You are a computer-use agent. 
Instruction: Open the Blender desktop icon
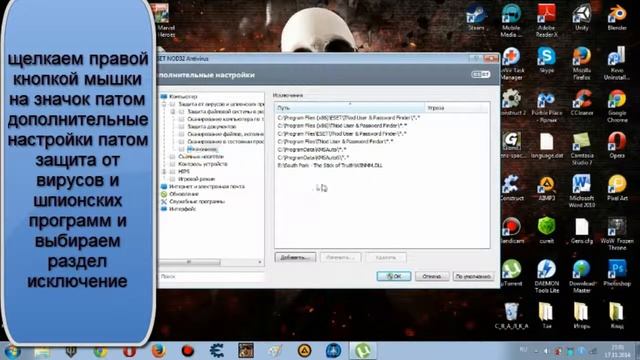[x=617, y=17]
